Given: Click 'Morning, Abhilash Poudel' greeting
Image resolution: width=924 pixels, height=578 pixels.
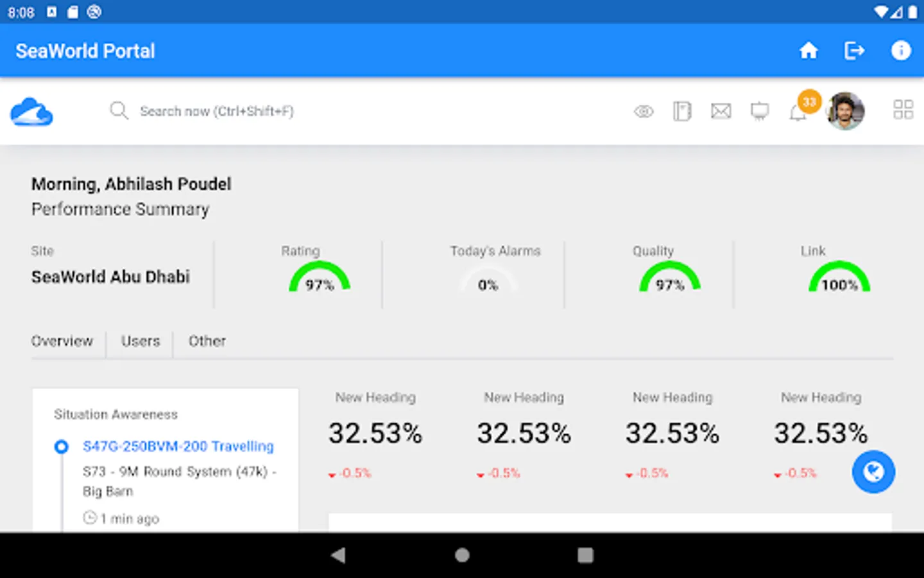Looking at the screenshot, I should (132, 184).
